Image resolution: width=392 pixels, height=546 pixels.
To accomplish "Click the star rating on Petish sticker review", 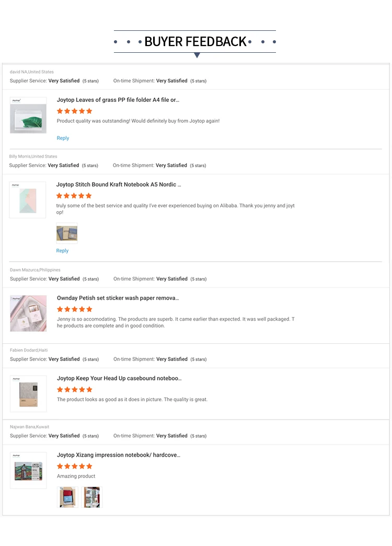I will [74, 309].
